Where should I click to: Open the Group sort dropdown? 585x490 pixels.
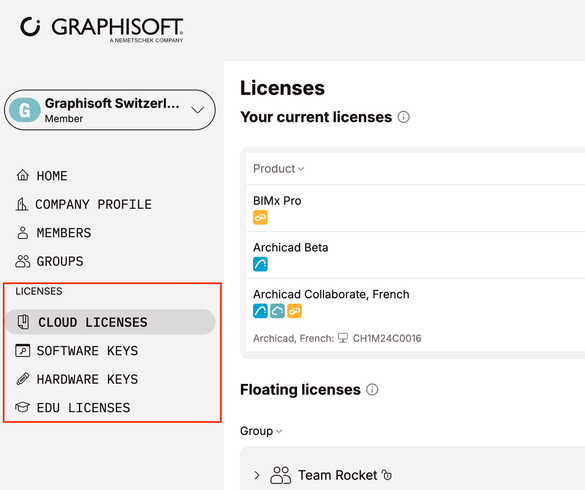coord(261,431)
